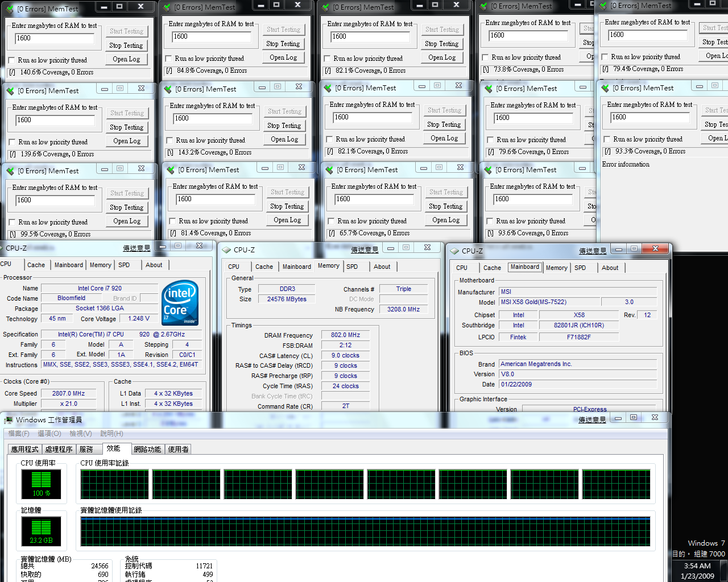Image resolution: width=728 pixels, height=582 pixels.
Task: Click MemTest title icon in 73.8% coverage window
Action: point(483,7)
